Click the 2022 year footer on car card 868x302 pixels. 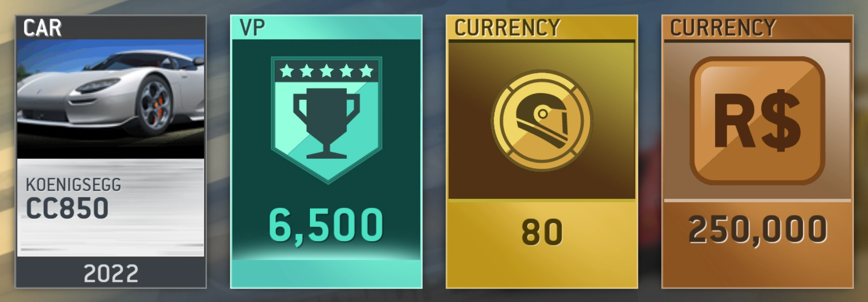[111, 274]
